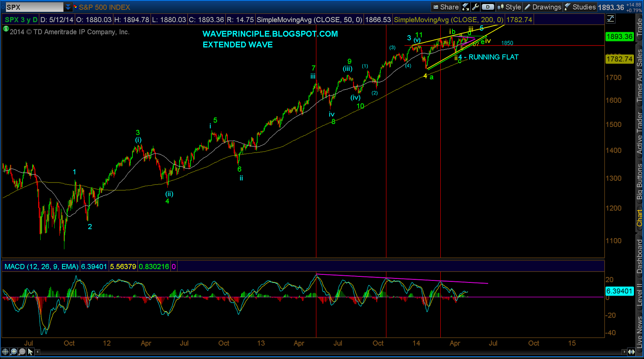Expand the symbol dropdown arrow next to SPX
Screen dimensions: 644x359
click(68, 7)
